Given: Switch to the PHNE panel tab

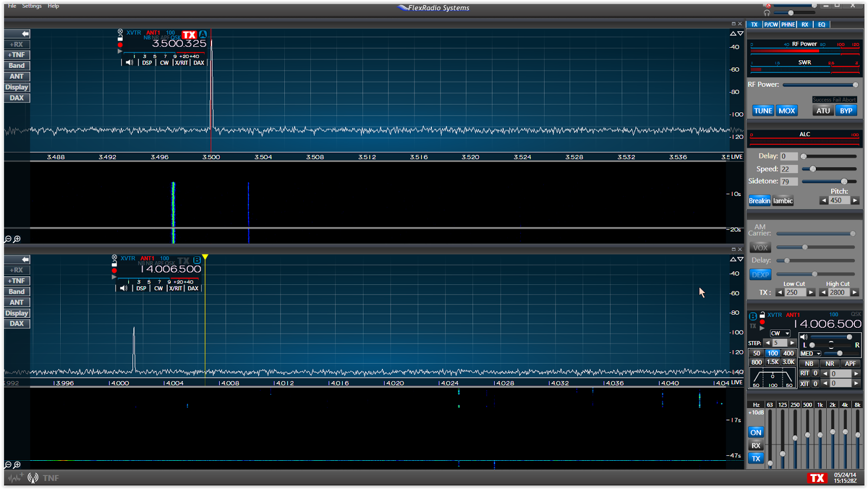Looking at the screenshot, I should (x=788, y=24).
